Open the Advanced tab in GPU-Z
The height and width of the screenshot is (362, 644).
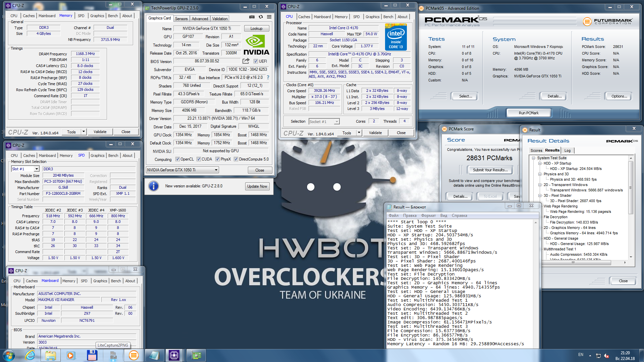pos(200,19)
